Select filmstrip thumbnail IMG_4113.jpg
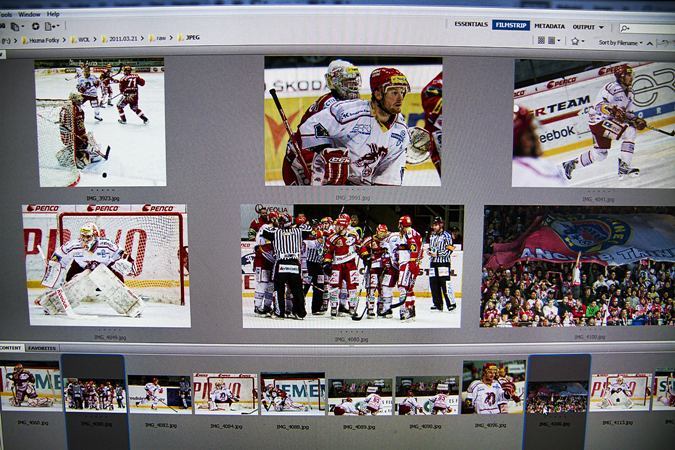 coord(621,392)
